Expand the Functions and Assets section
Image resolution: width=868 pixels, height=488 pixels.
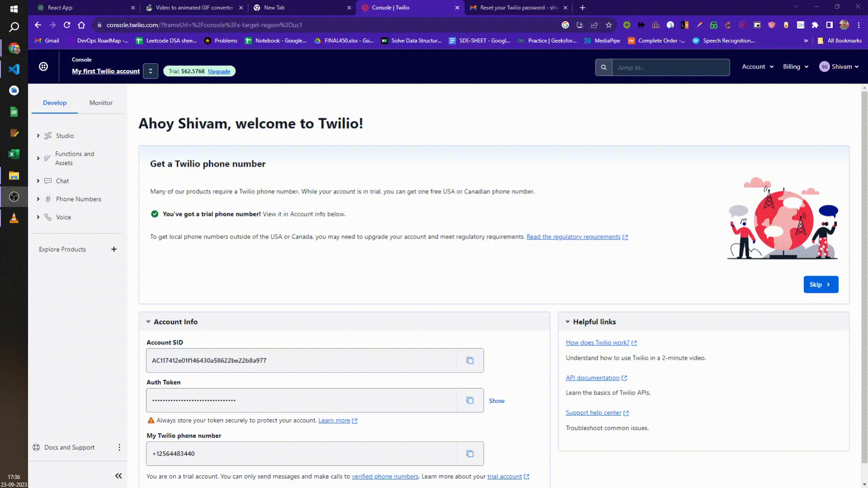coord(38,158)
